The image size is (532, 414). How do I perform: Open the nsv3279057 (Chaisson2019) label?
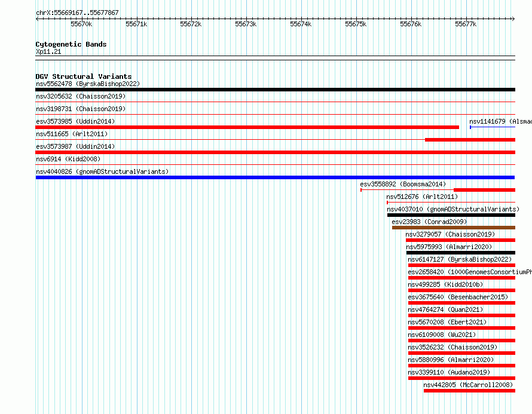[450, 234]
